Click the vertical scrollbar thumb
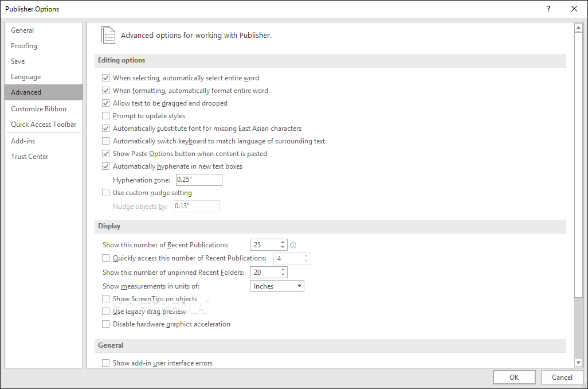 pyautogui.click(x=578, y=165)
